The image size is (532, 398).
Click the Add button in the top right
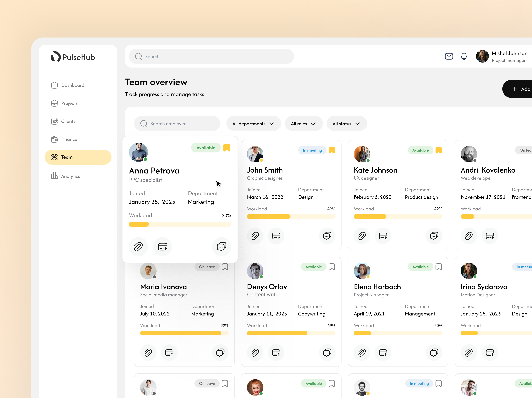tap(519, 89)
